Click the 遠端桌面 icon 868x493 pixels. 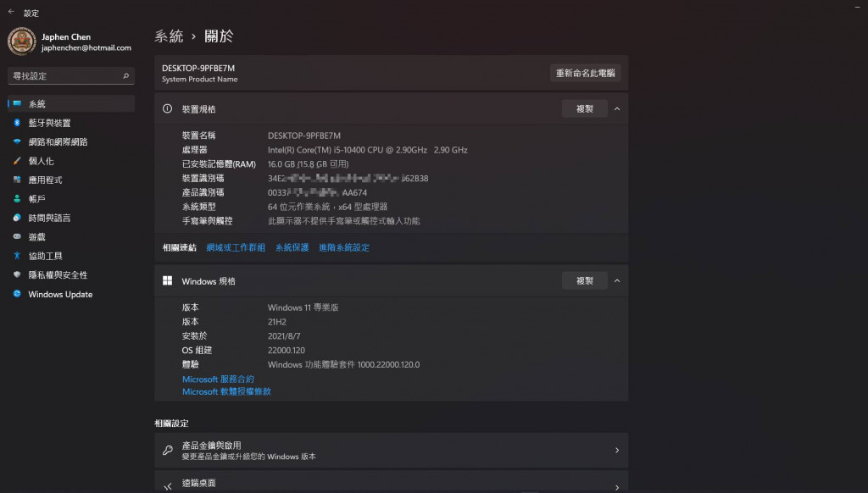pos(168,486)
